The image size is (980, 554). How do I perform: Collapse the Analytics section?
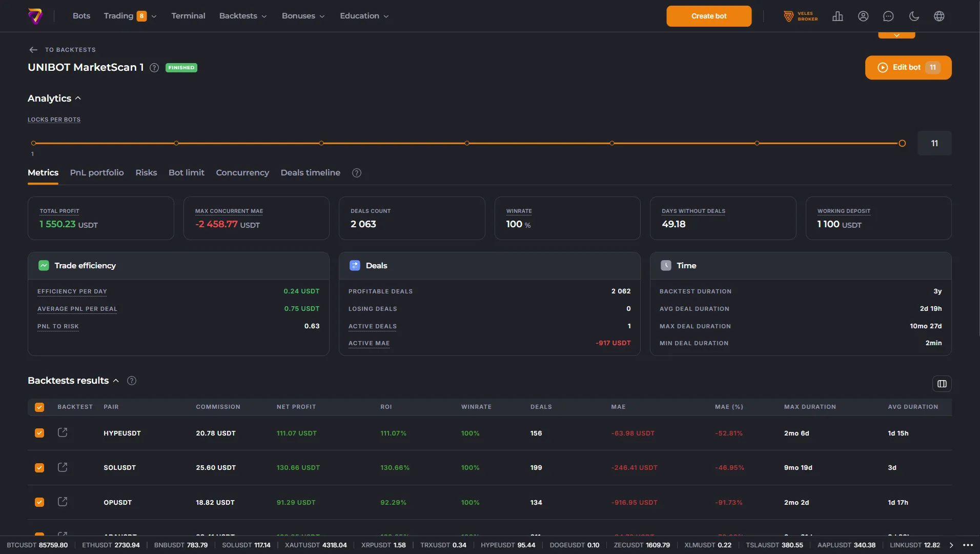pyautogui.click(x=54, y=98)
